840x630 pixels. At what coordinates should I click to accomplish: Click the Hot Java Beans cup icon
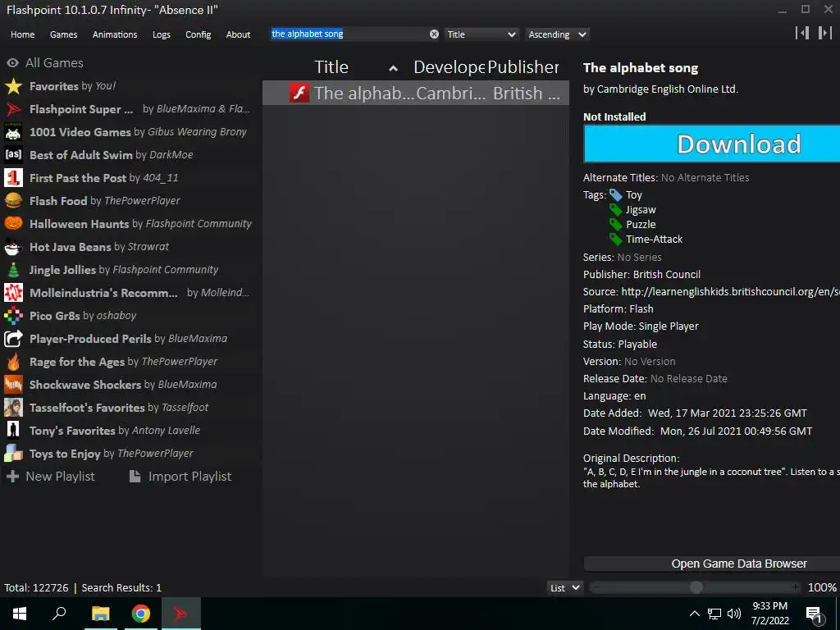pos(13,247)
